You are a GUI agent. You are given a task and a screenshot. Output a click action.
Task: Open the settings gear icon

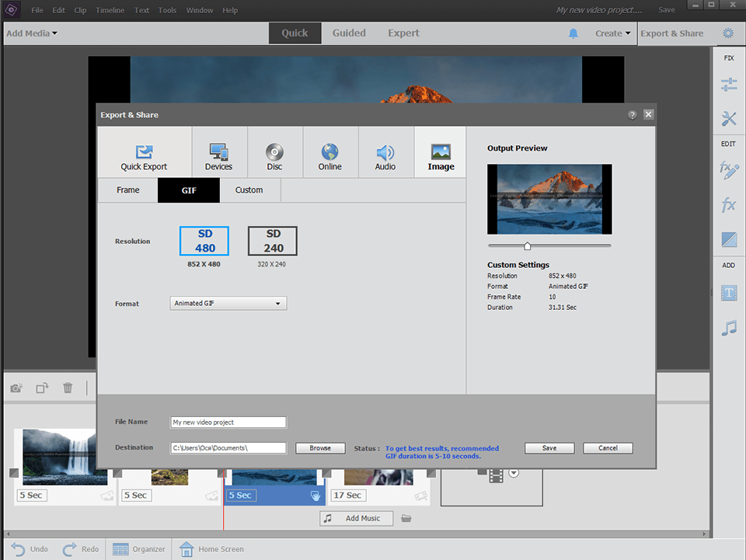coord(728,33)
